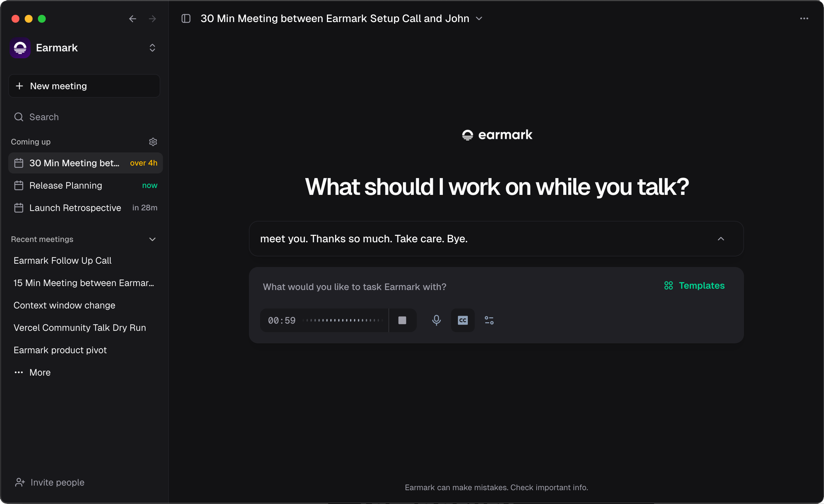Open the Templates picker

(x=694, y=286)
